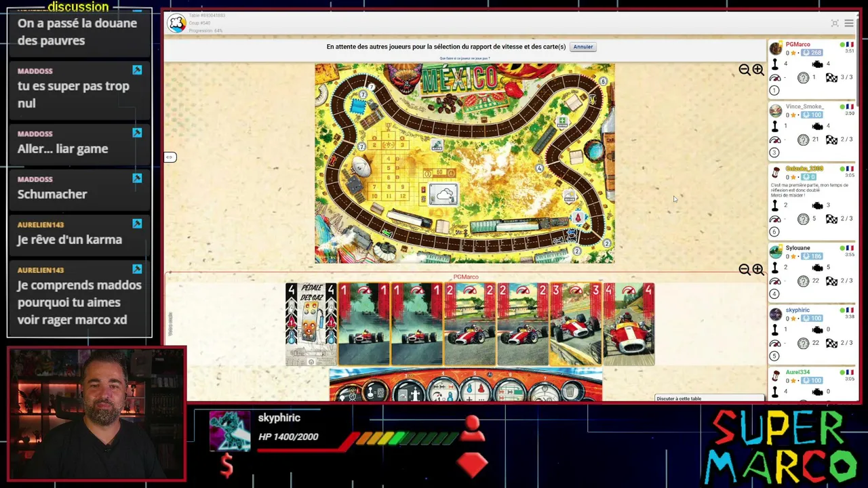The width and height of the screenshot is (868, 488).
Task: Click skyphiric's avatar in player panel
Action: (776, 314)
